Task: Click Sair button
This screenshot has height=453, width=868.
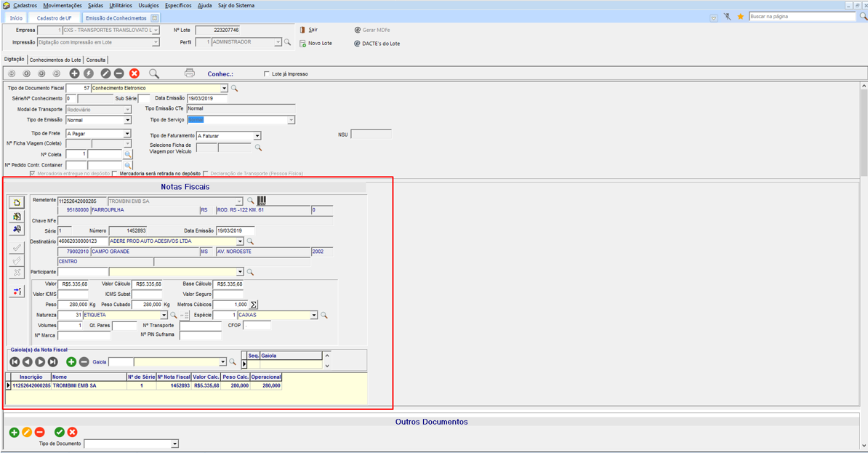Action: (309, 30)
